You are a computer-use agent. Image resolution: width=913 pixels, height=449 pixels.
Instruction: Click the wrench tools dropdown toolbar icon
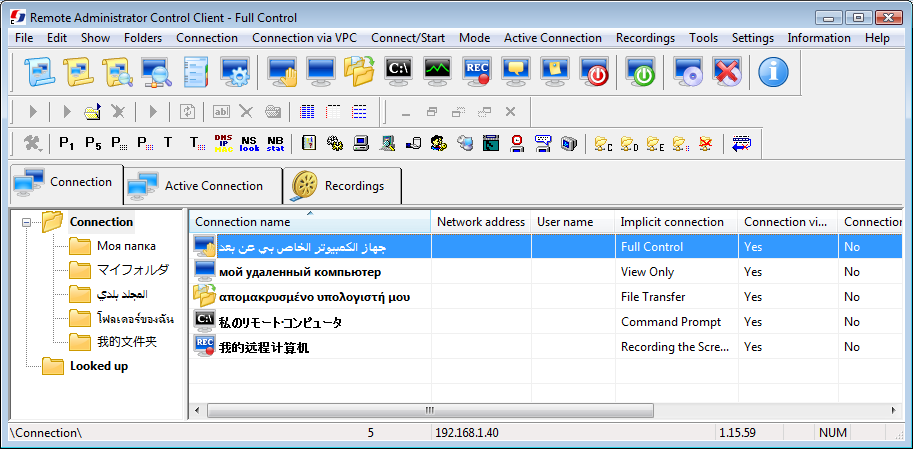coord(32,143)
